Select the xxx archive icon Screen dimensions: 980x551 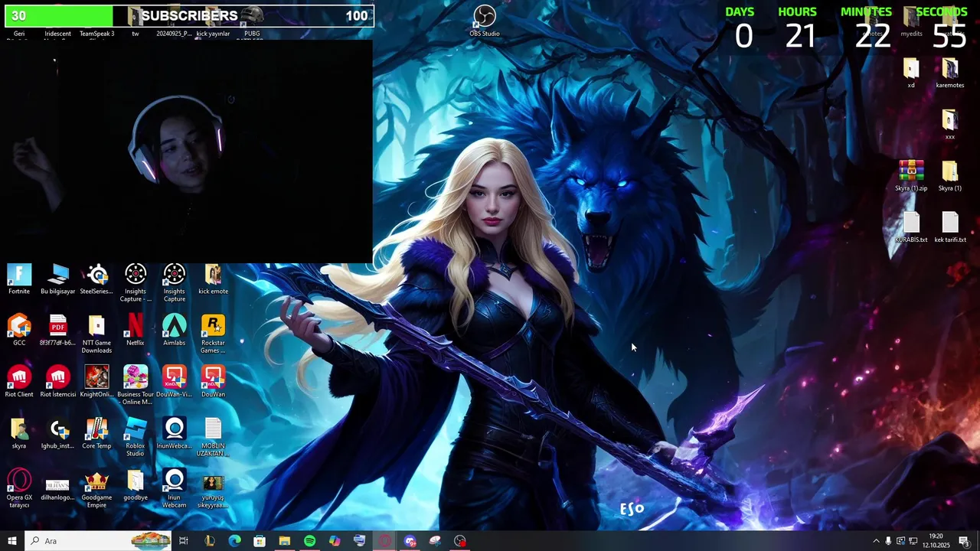coord(949,125)
